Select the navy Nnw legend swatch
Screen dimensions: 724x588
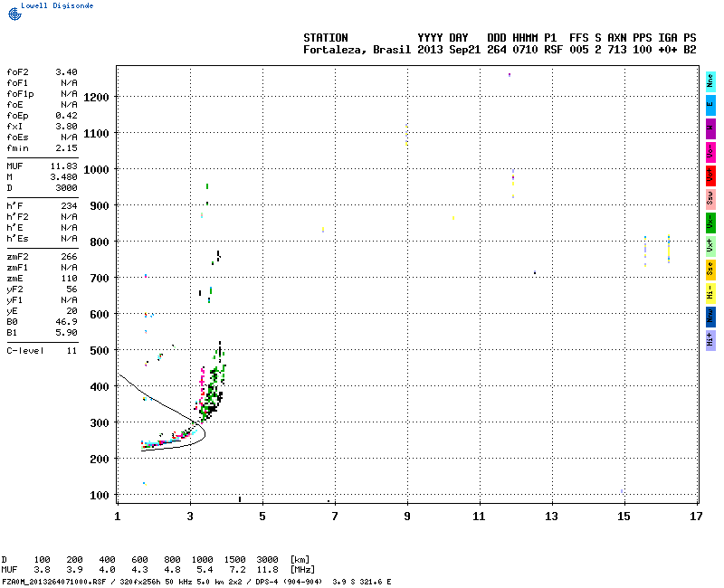[710, 318]
